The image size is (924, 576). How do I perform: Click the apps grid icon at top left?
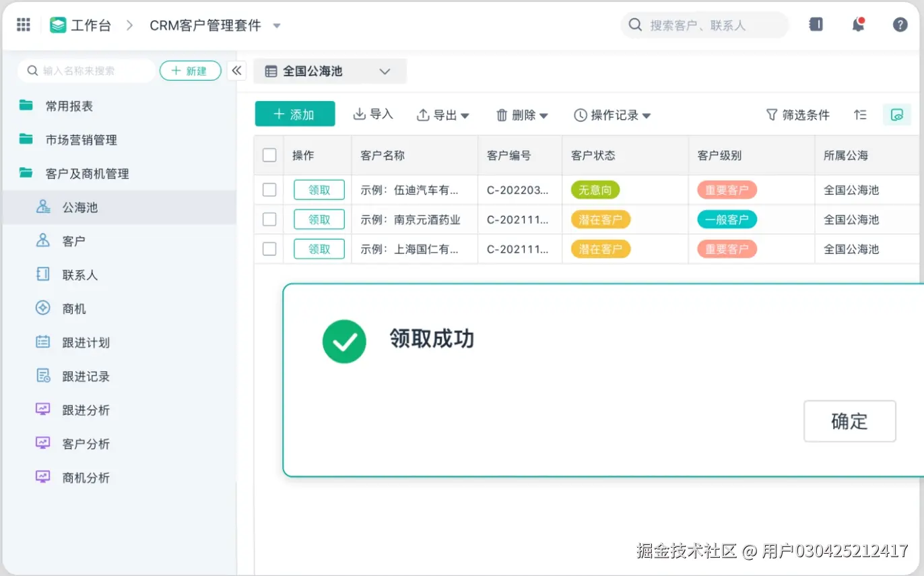click(x=23, y=24)
